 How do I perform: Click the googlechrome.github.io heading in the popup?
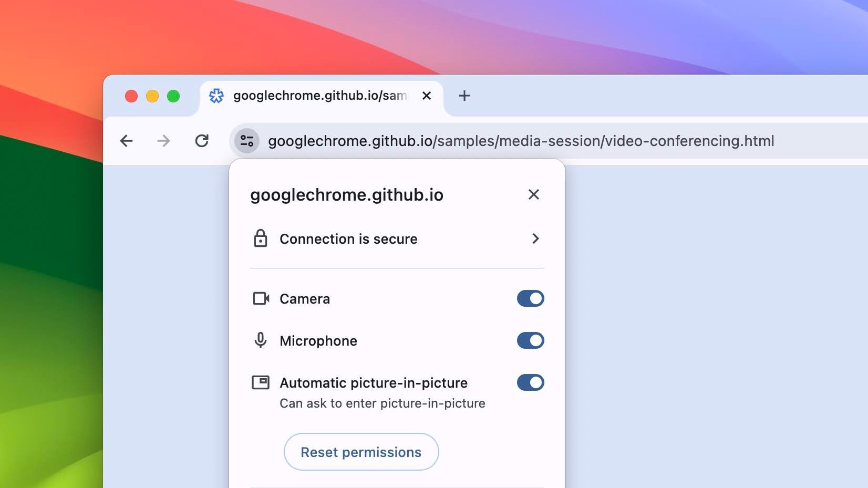coord(346,194)
